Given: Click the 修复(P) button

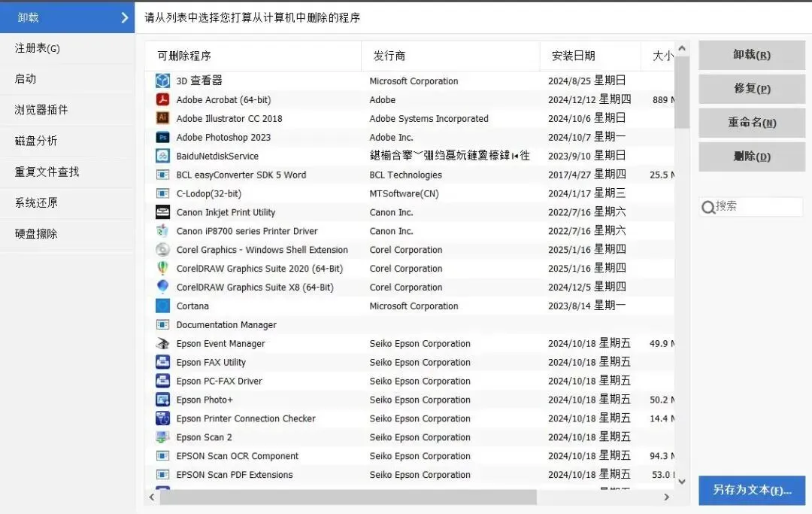Looking at the screenshot, I should [x=751, y=89].
